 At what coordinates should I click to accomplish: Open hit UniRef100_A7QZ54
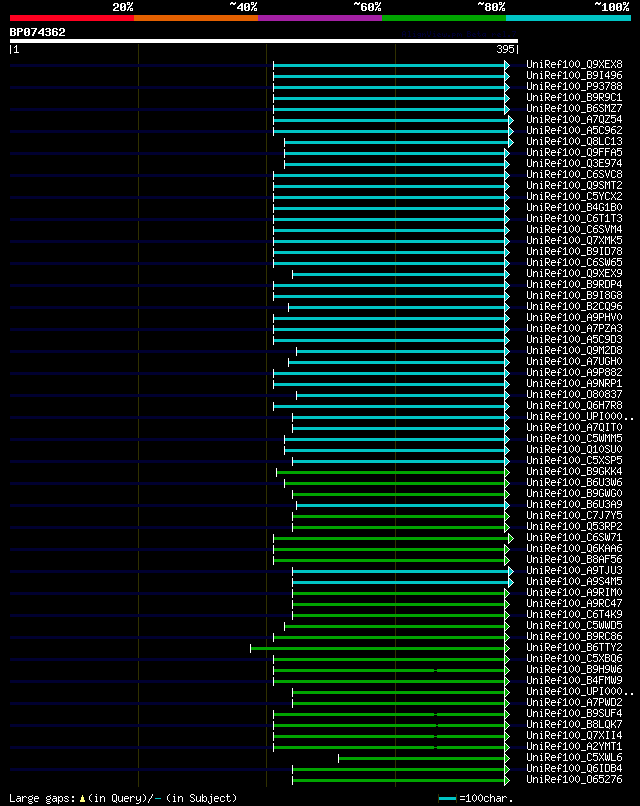(x=574, y=120)
